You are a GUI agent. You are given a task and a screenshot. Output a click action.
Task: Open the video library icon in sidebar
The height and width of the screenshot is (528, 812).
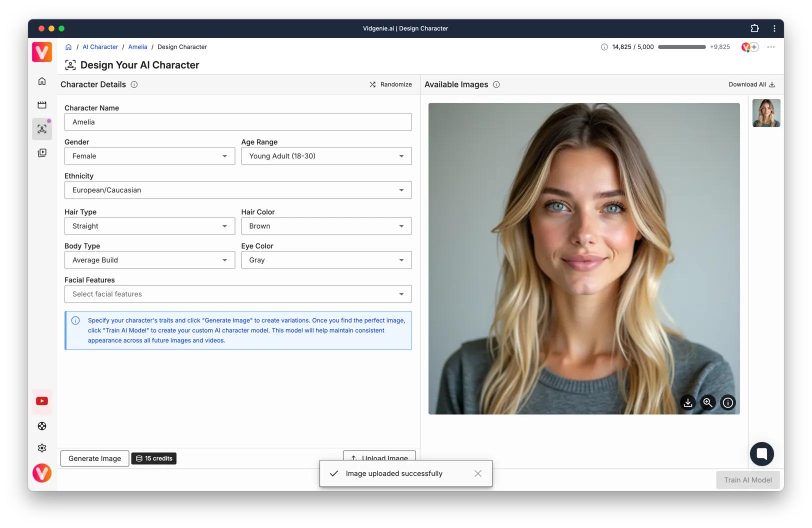click(42, 153)
